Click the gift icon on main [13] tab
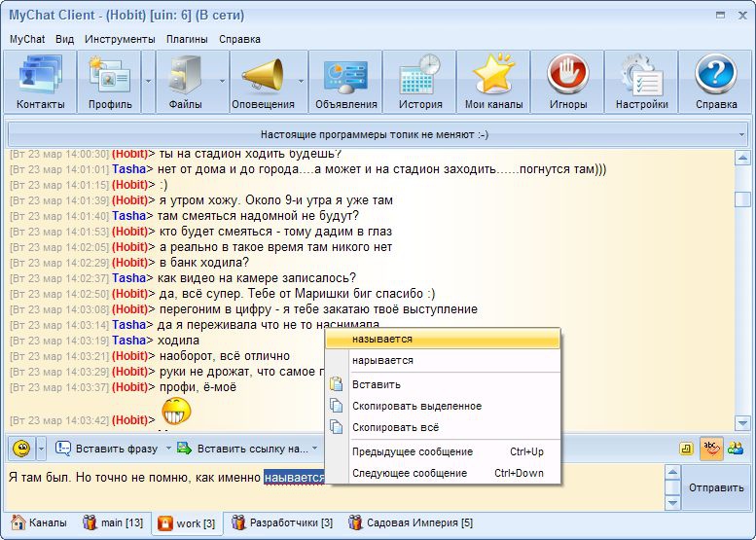Viewport: 756px width, 540px height. (x=90, y=522)
